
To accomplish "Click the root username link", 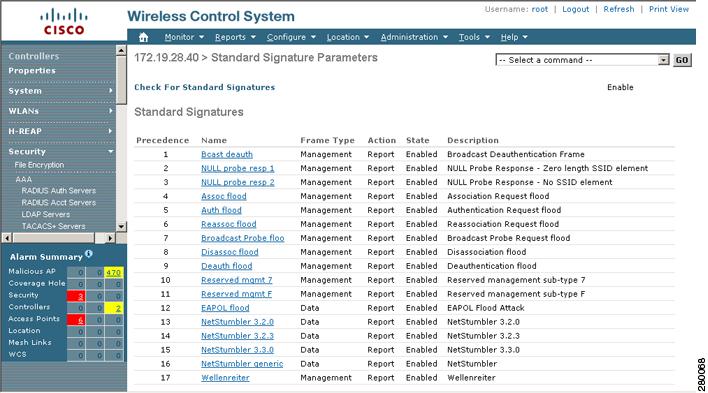I will 540,9.
